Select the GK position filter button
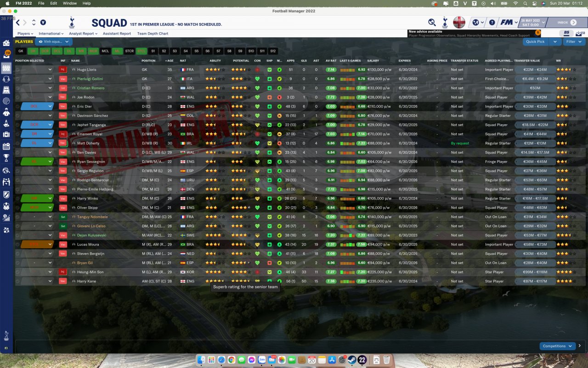Screen dimensions: 588x368 pyautogui.click(x=21, y=51)
